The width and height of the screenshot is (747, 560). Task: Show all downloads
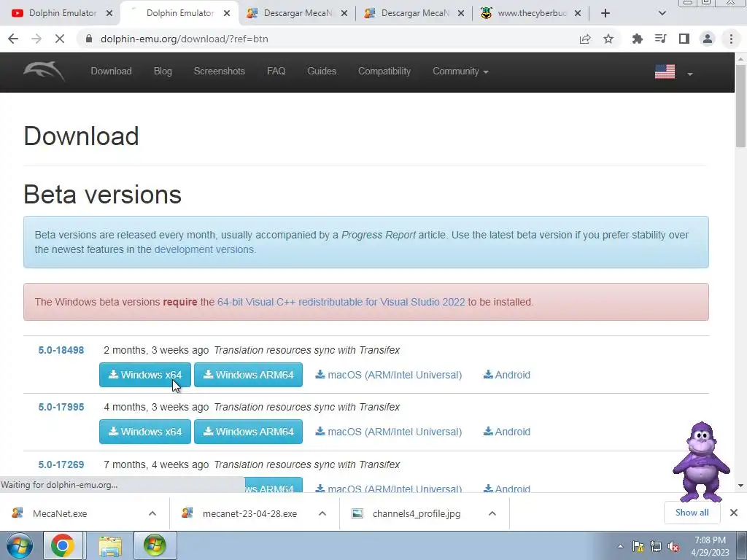[692, 513]
